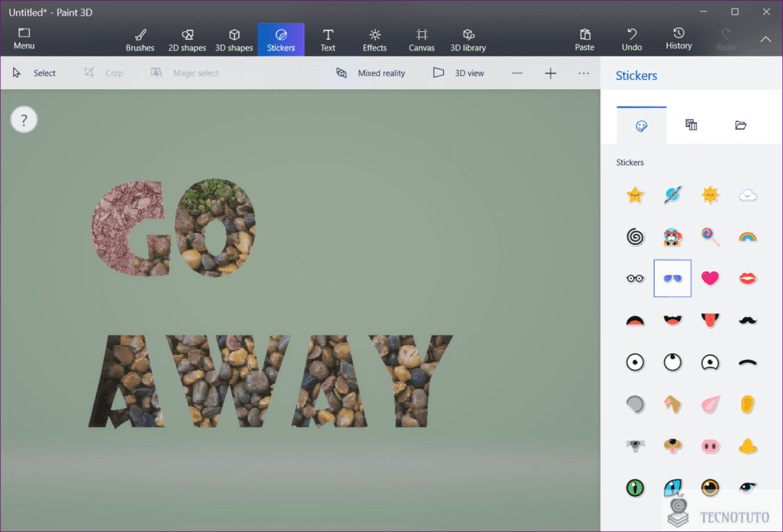Pick the spiral sticker
The image size is (783, 532).
[635, 236]
